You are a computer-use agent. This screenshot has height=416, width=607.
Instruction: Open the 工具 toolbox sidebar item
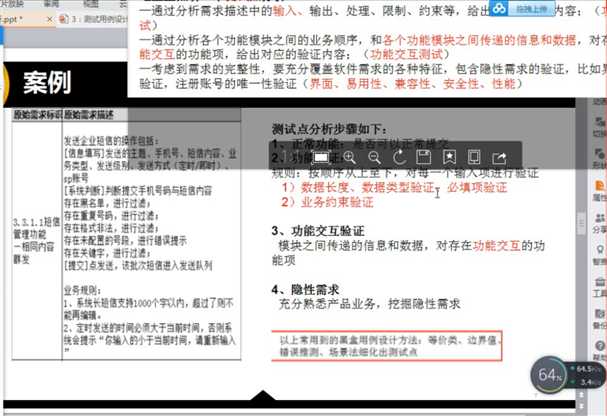[x=600, y=288]
